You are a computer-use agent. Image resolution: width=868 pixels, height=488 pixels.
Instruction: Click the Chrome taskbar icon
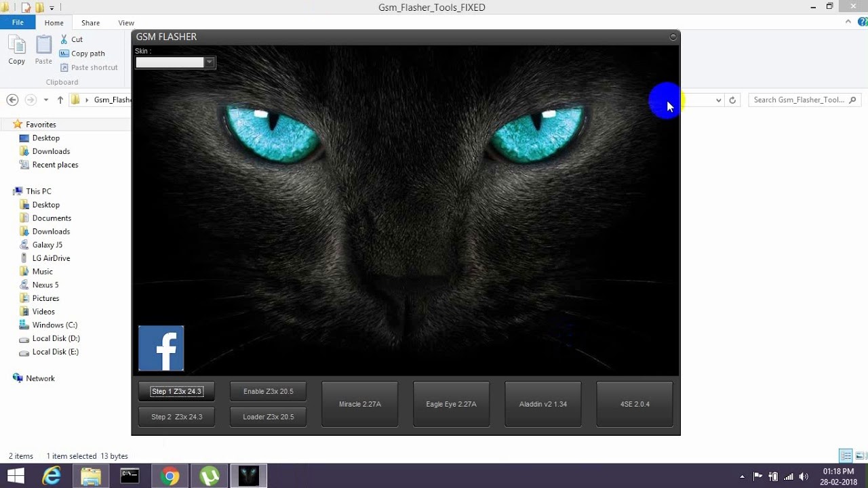[x=170, y=475]
